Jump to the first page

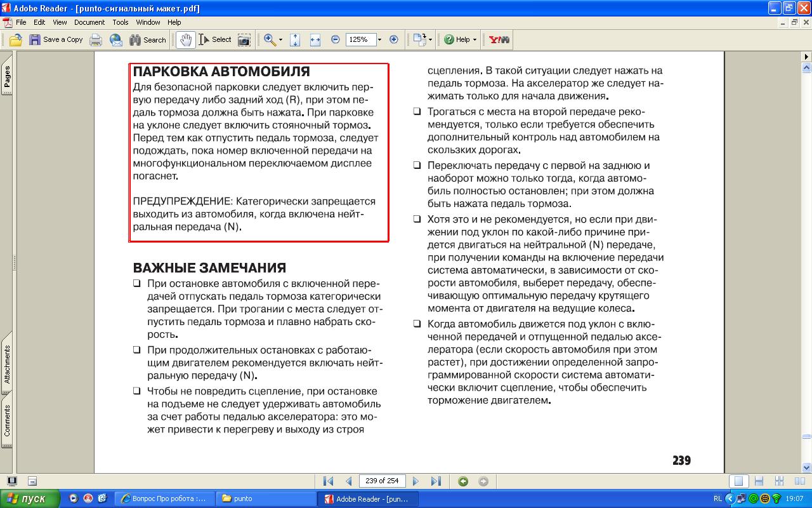(x=328, y=481)
